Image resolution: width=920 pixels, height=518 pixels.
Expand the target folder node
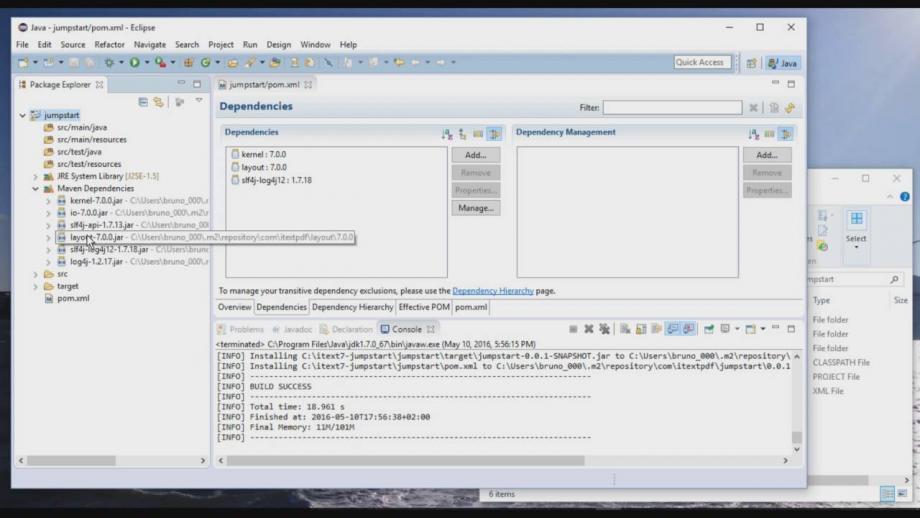[x=35, y=286]
